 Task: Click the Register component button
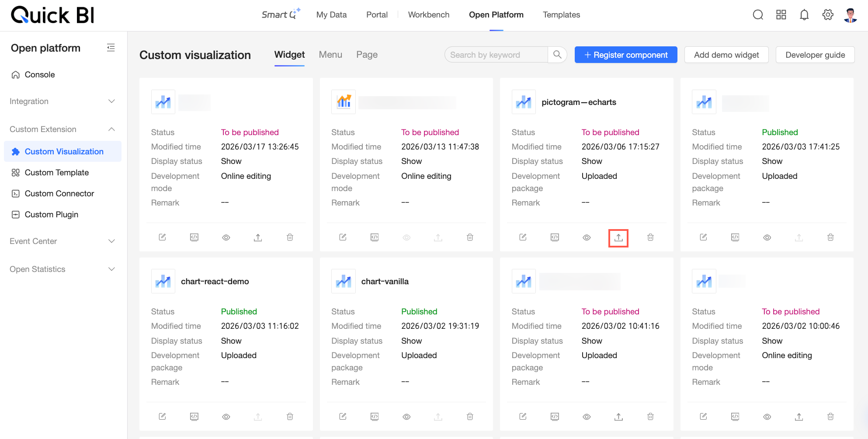(626, 55)
